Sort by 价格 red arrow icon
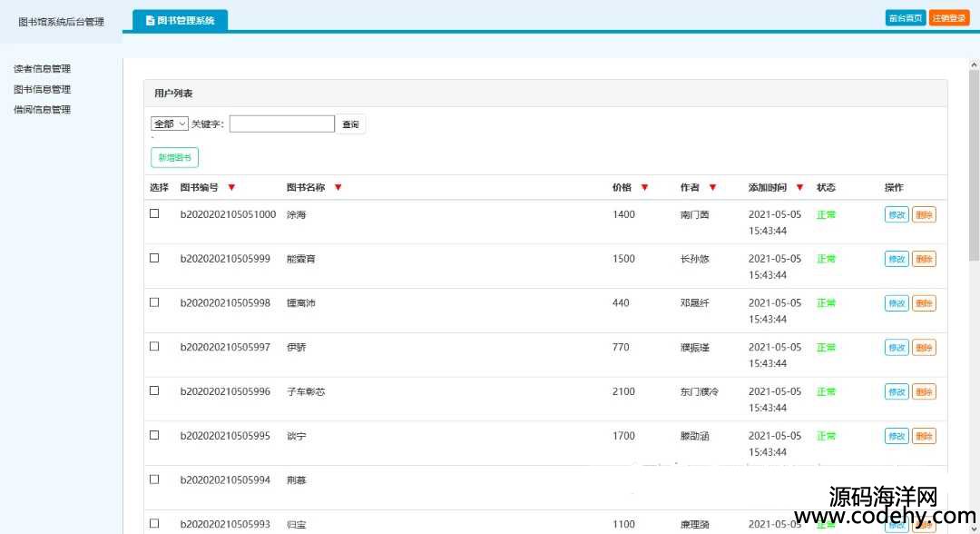Viewport: 980px width, 534px height. [644, 188]
